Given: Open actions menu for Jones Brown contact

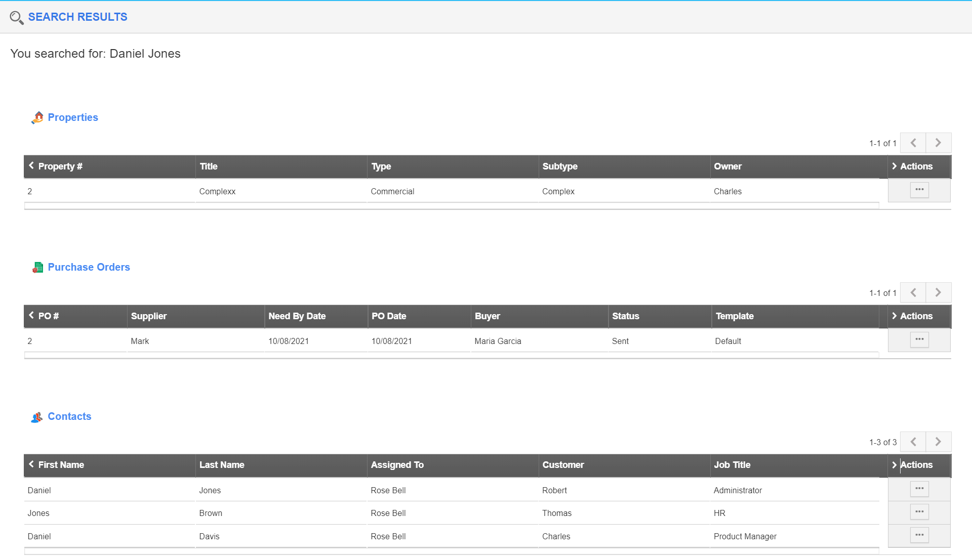Looking at the screenshot, I should coord(919,512).
